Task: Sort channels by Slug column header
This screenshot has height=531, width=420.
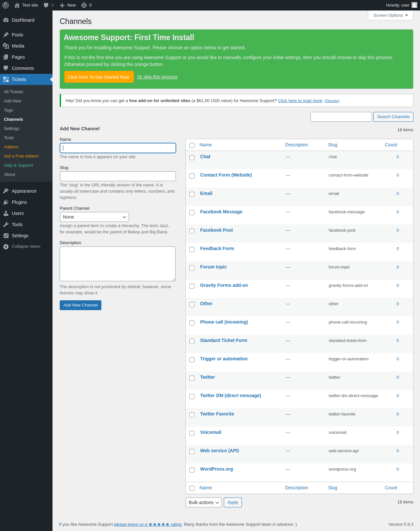Action: click(x=333, y=145)
